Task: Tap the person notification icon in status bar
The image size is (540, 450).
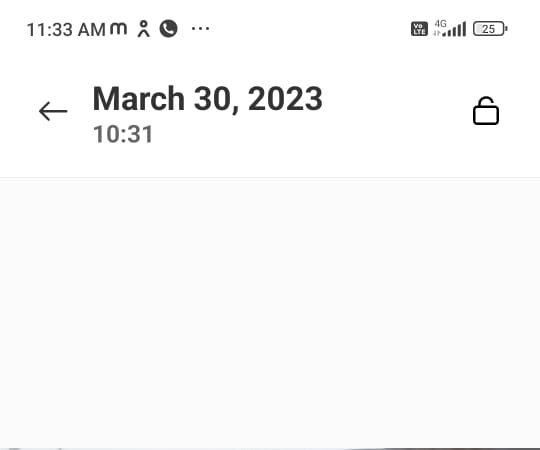Action: (144, 29)
